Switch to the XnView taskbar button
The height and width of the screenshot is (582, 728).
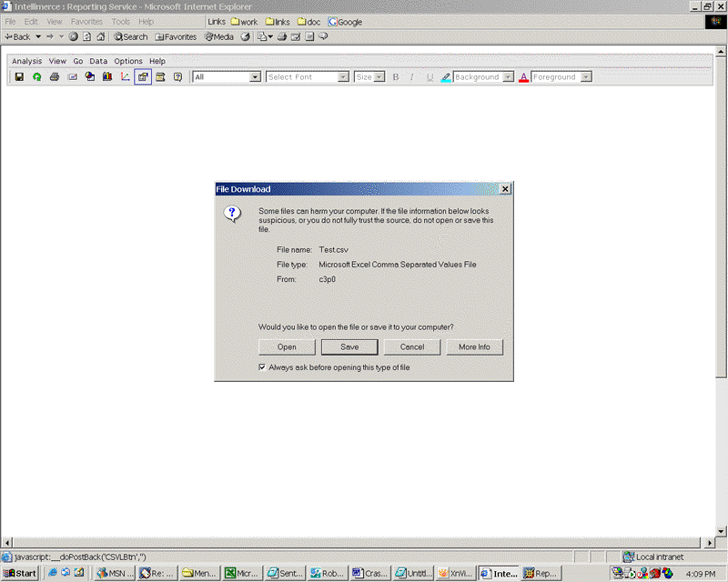(x=456, y=573)
